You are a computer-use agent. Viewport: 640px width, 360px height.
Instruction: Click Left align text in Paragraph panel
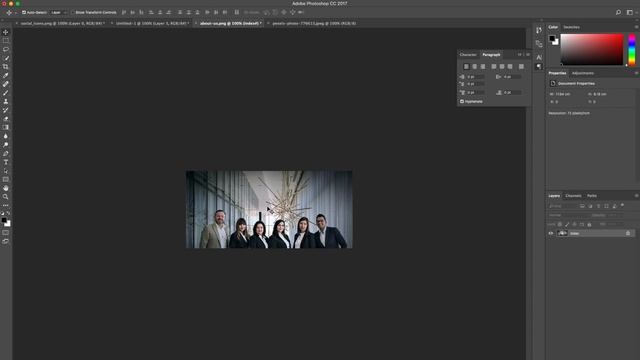pyautogui.click(x=466, y=66)
